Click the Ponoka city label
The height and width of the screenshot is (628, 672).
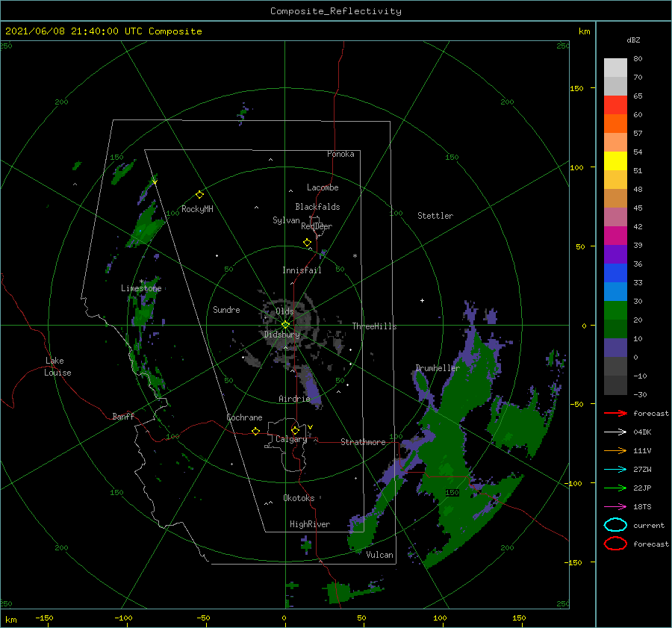coord(340,154)
